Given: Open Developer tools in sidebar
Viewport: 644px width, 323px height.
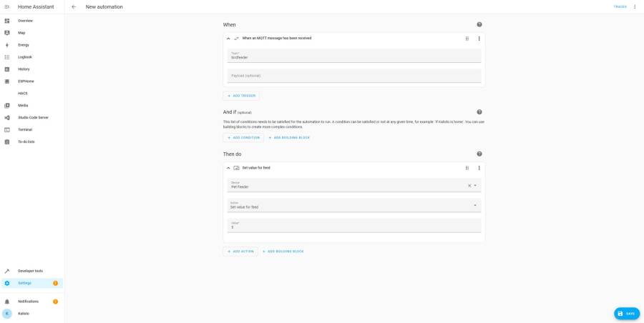Looking at the screenshot, I should (x=30, y=271).
